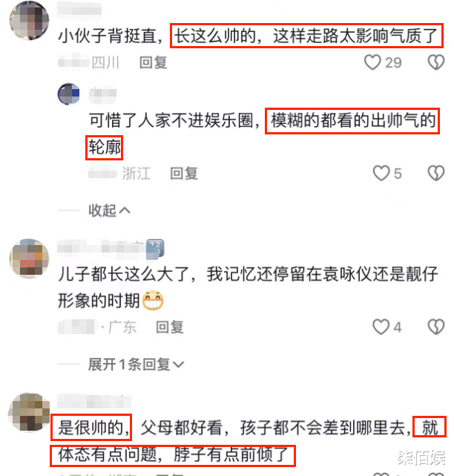Screen dimensions: 454x476
Task: Open the badge next to the second username
Action: 155,250
